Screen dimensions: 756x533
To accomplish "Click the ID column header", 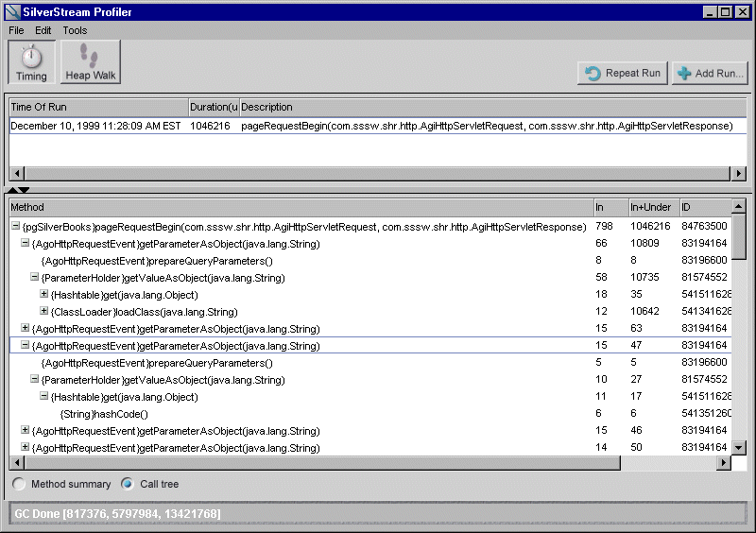I will click(705, 207).
